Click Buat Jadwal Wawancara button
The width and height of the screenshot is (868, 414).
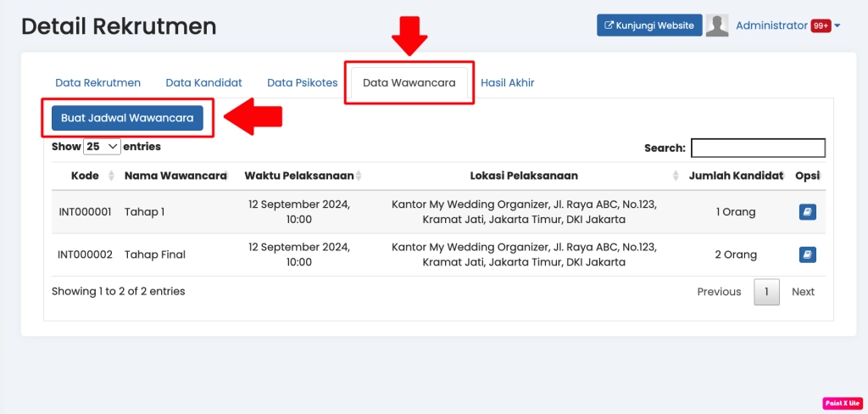[127, 118]
